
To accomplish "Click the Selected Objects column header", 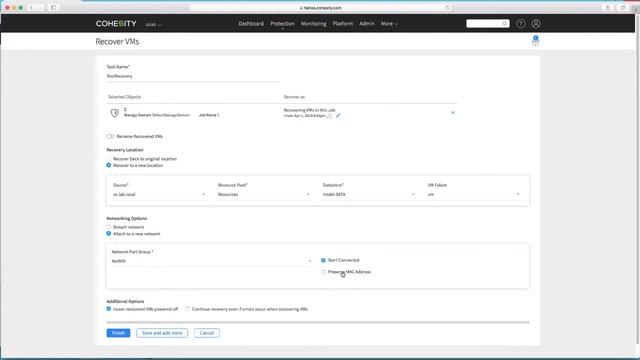I will (x=124, y=97).
